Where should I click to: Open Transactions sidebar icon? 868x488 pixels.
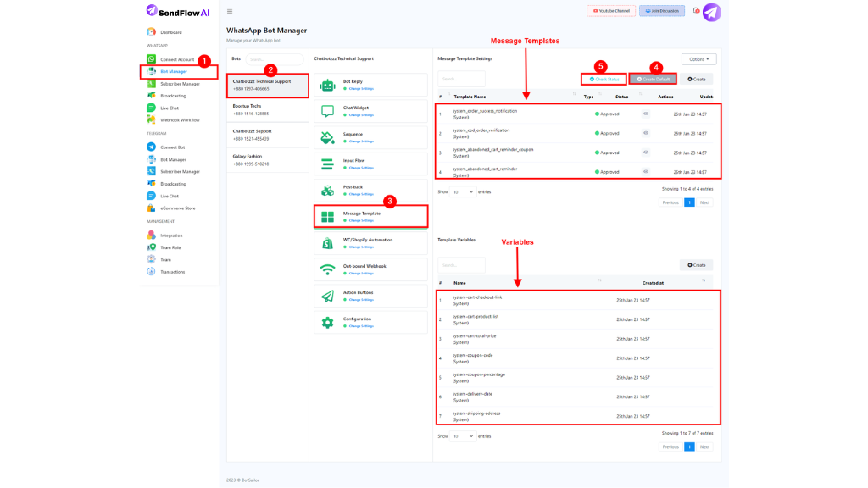[151, 272]
